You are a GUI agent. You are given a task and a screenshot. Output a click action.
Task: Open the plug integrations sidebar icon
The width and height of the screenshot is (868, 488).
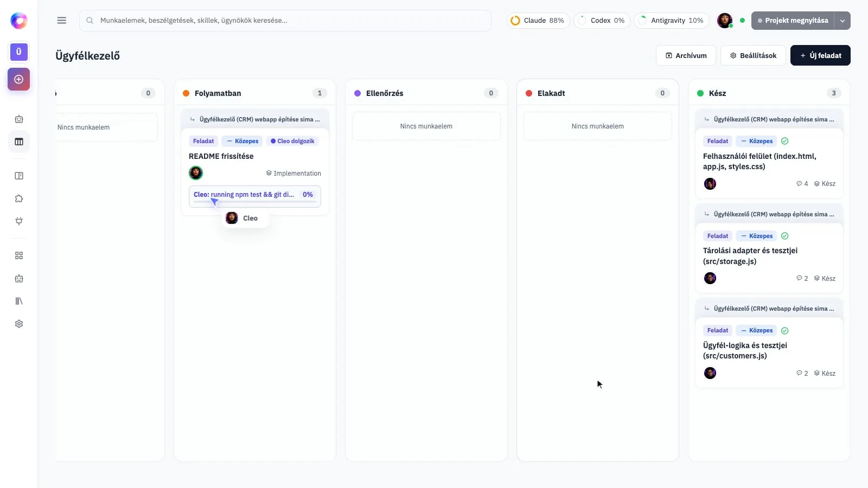(19, 221)
